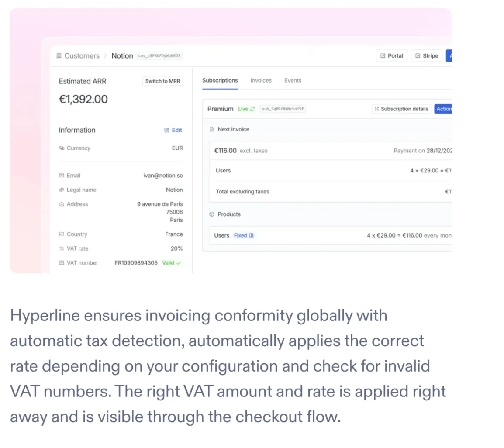504x448 pixels.
Task: Click the Valid checkmark icon
Action: coord(179,263)
